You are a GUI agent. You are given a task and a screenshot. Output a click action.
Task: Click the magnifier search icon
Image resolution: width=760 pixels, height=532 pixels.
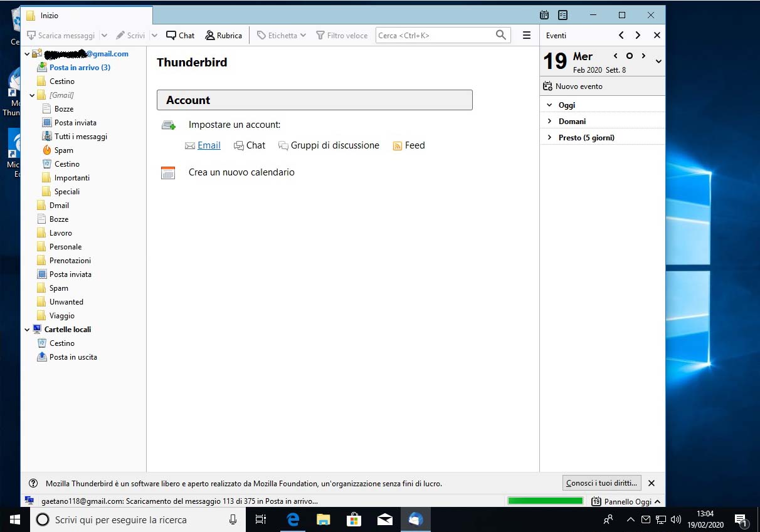[501, 35]
